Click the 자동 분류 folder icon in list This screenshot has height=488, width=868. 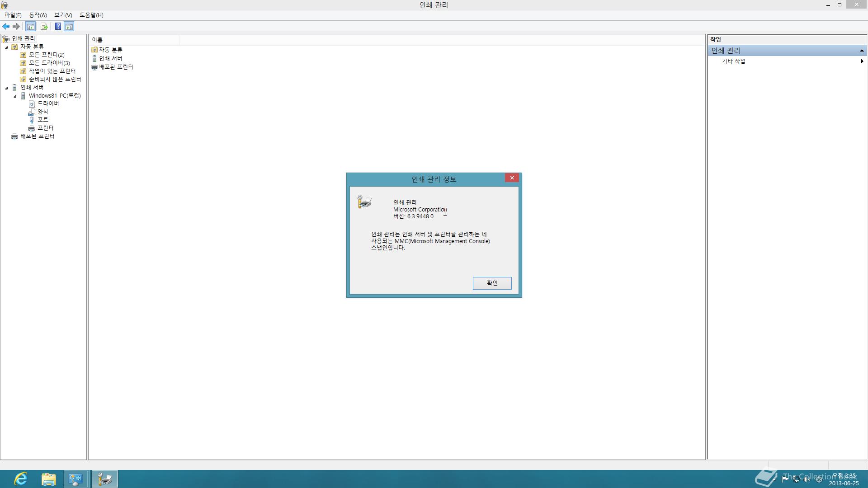point(94,50)
